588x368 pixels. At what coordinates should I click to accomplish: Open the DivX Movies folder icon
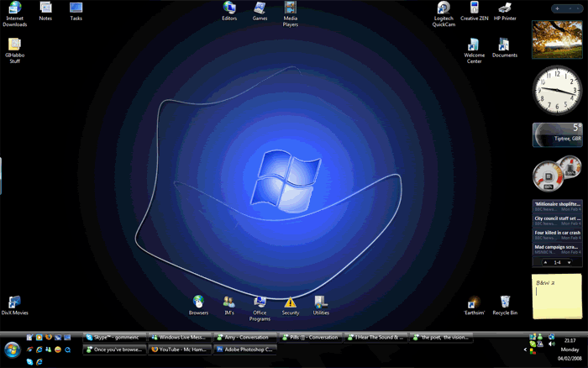pos(14,302)
